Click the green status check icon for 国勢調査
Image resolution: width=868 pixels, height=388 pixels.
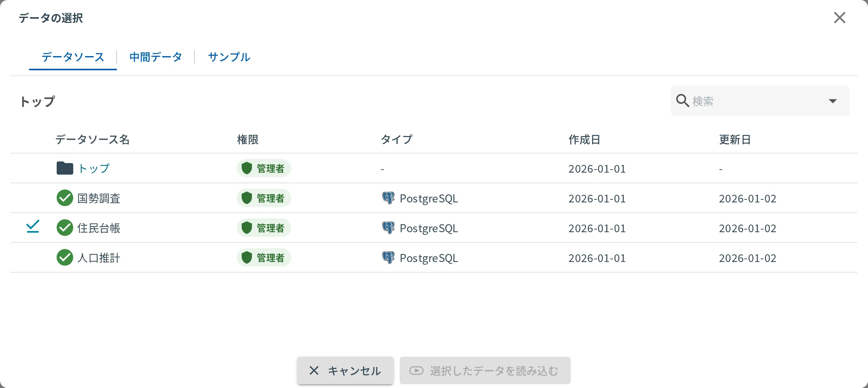click(x=65, y=198)
